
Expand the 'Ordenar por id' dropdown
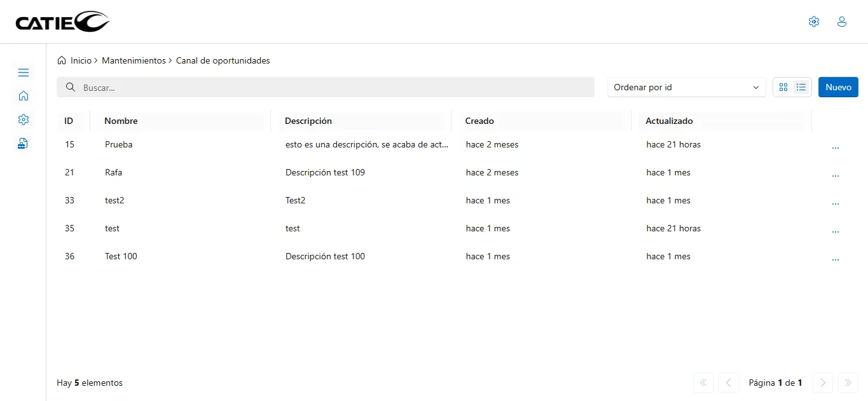click(686, 87)
